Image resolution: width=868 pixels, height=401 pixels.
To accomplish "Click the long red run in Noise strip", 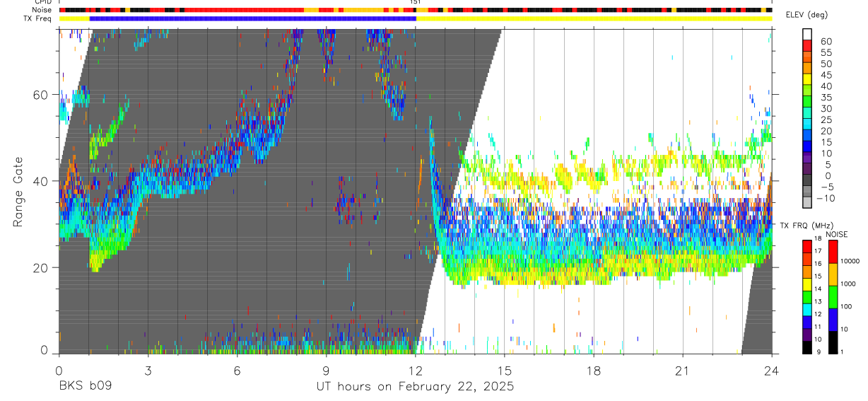I will click(244, 10).
